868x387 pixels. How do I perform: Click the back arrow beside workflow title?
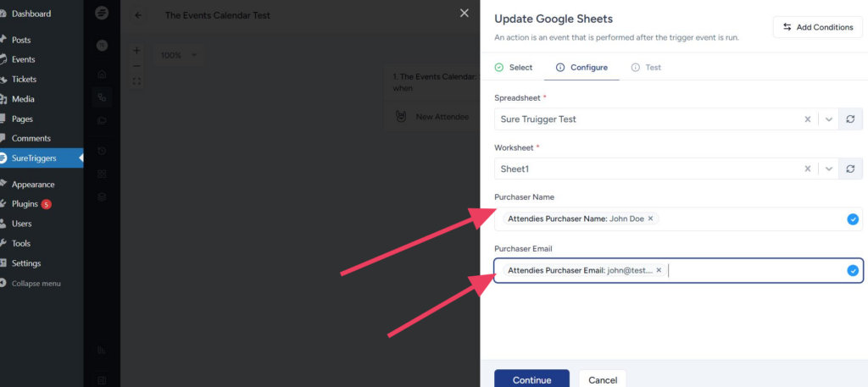tap(138, 15)
